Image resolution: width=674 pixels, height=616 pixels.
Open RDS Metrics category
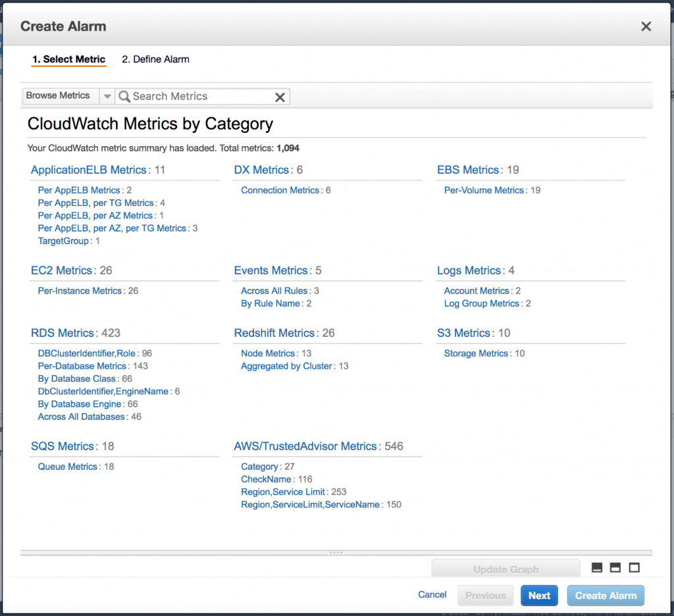63,333
